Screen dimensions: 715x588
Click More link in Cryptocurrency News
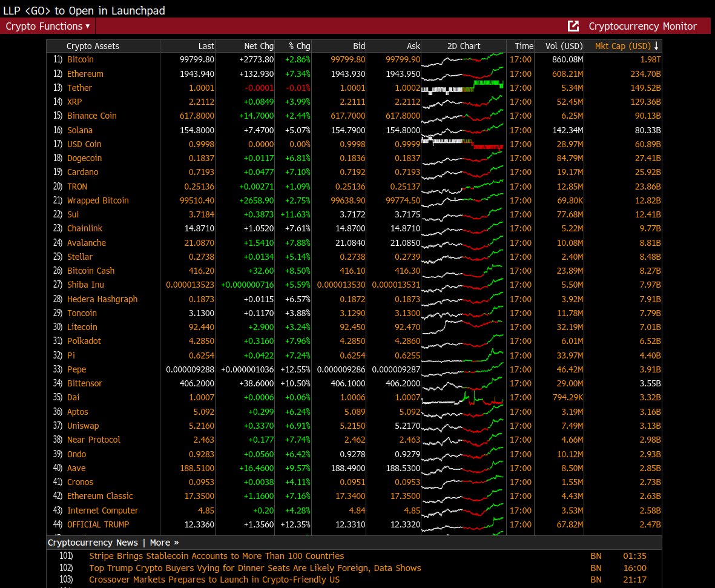click(164, 543)
